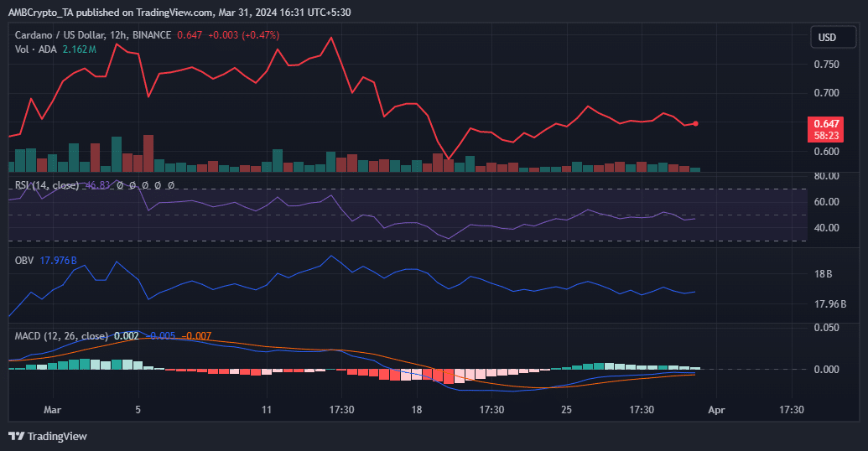
Task: Click the Apr label on the time axis
Action: pyautogui.click(x=715, y=410)
